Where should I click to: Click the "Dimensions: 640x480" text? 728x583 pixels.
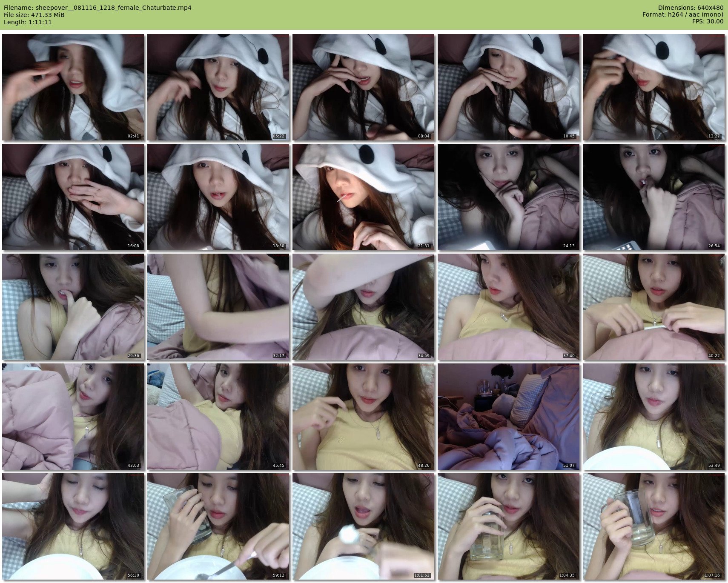click(x=691, y=8)
